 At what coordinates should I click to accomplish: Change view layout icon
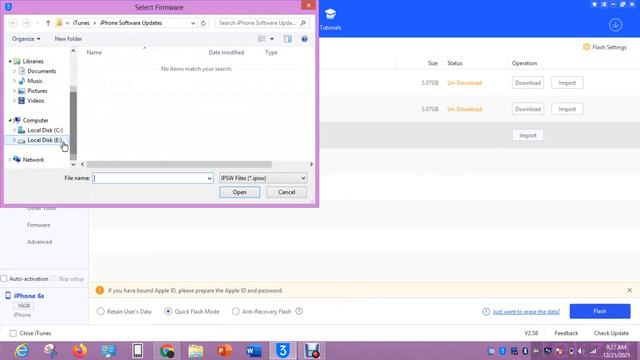click(262, 39)
